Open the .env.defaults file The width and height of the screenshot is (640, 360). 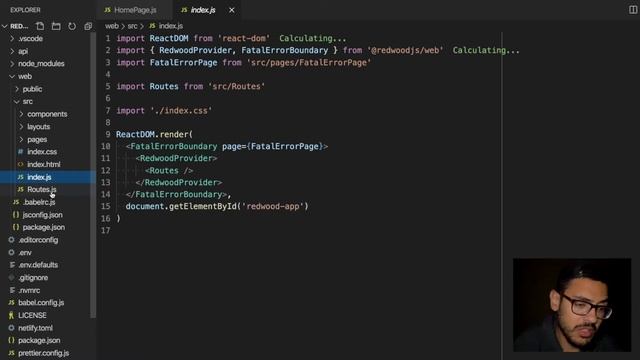tap(38, 265)
